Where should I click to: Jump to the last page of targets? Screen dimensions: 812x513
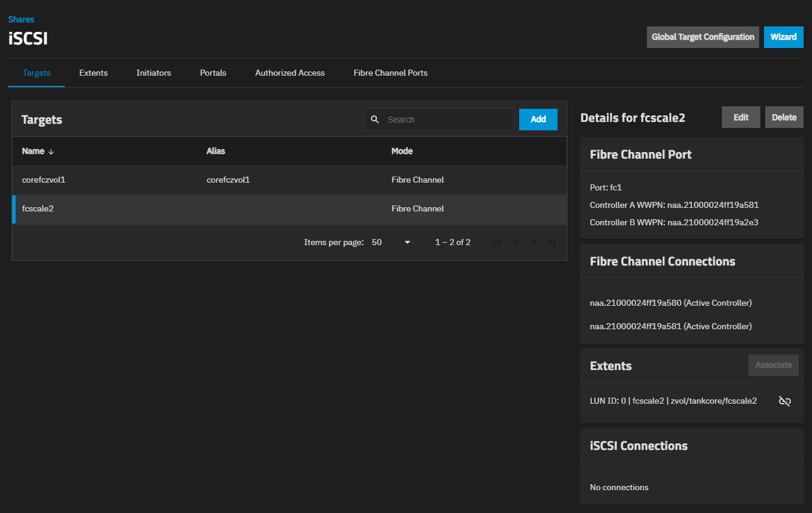click(x=551, y=242)
